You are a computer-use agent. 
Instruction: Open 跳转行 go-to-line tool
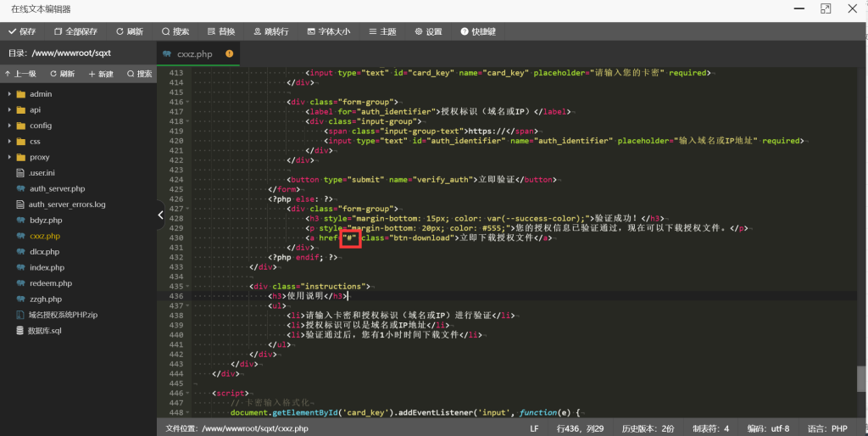(271, 31)
